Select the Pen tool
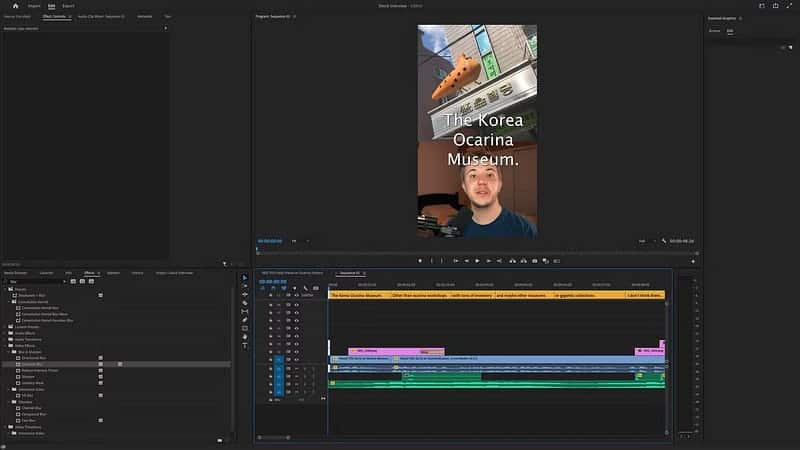 [245, 319]
